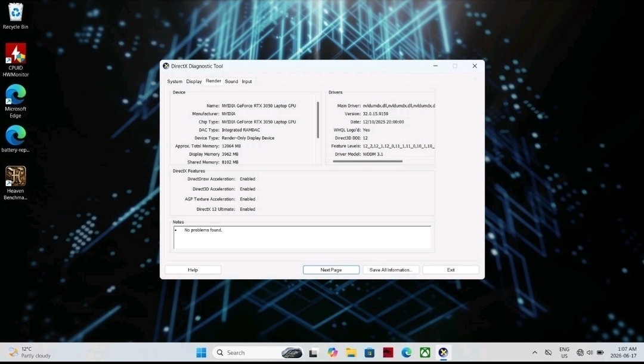644x364 pixels.
Task: Click the DirectX Diagnostic Tool taskbar icon
Action: (x=443, y=353)
